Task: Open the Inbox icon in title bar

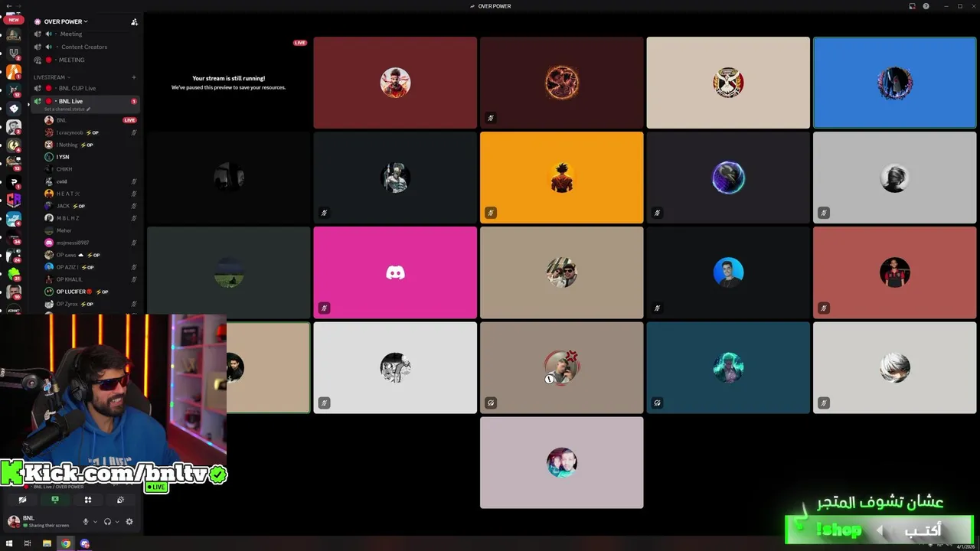Action: (x=912, y=6)
